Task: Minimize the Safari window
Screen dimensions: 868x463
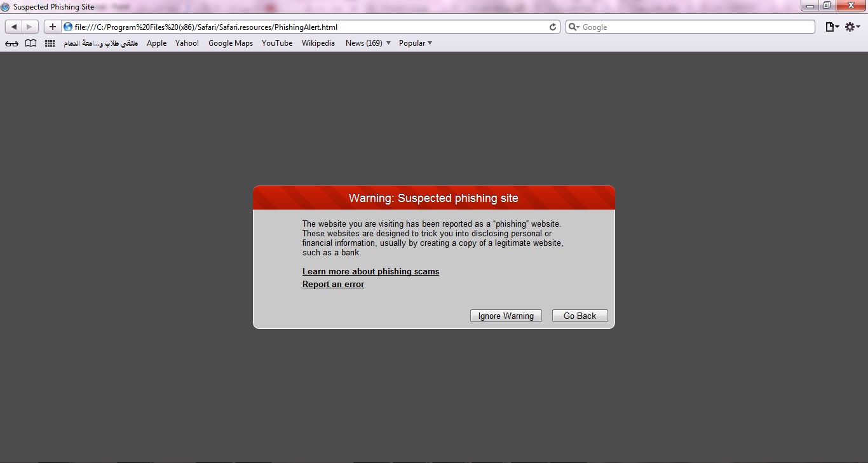Action: [810, 6]
